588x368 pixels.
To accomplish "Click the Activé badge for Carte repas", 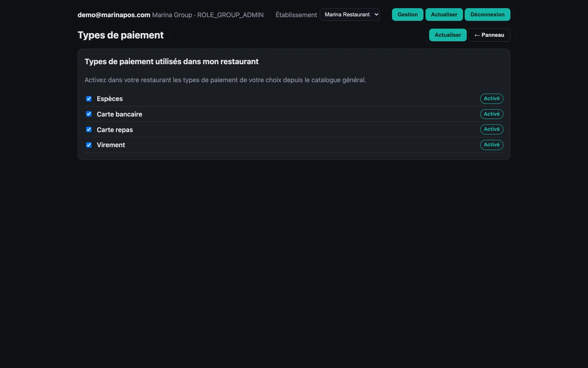I will point(492,129).
